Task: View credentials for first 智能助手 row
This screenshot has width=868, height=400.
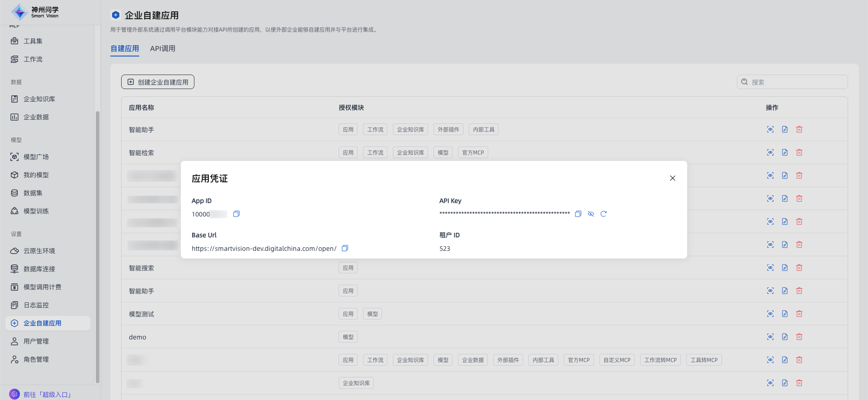Action: coord(770,129)
